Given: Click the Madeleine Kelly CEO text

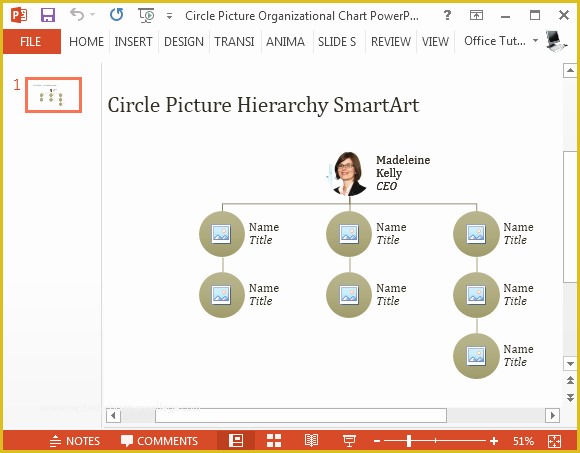Looking at the screenshot, I should click(403, 173).
